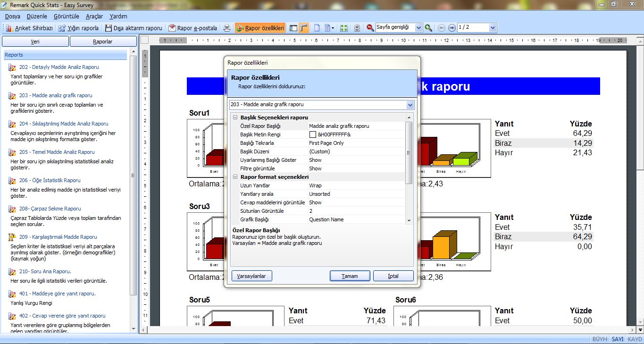Click the magnifier zoom-out icon

370,28
